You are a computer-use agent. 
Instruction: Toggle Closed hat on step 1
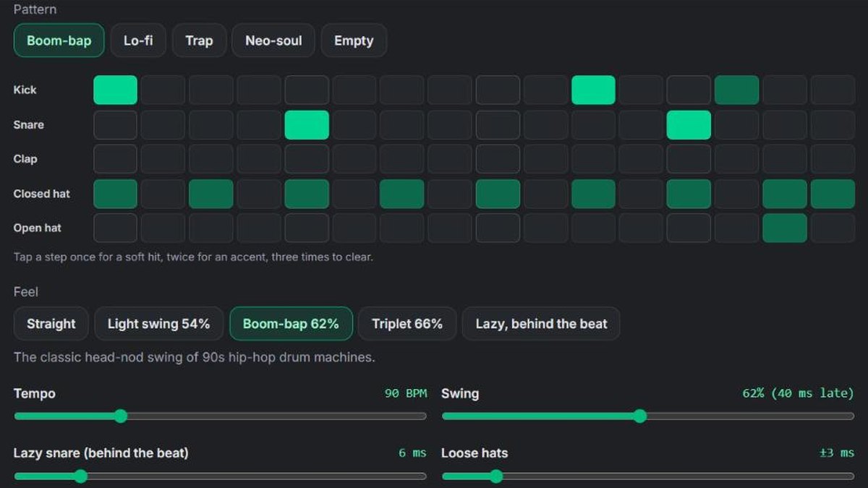pyautogui.click(x=115, y=194)
